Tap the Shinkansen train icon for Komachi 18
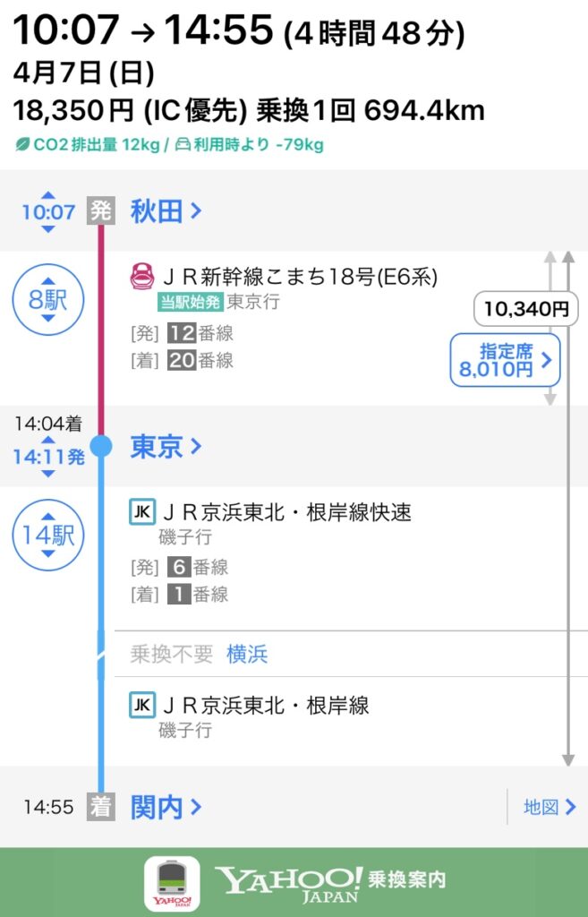The height and width of the screenshot is (917, 588). [141, 276]
